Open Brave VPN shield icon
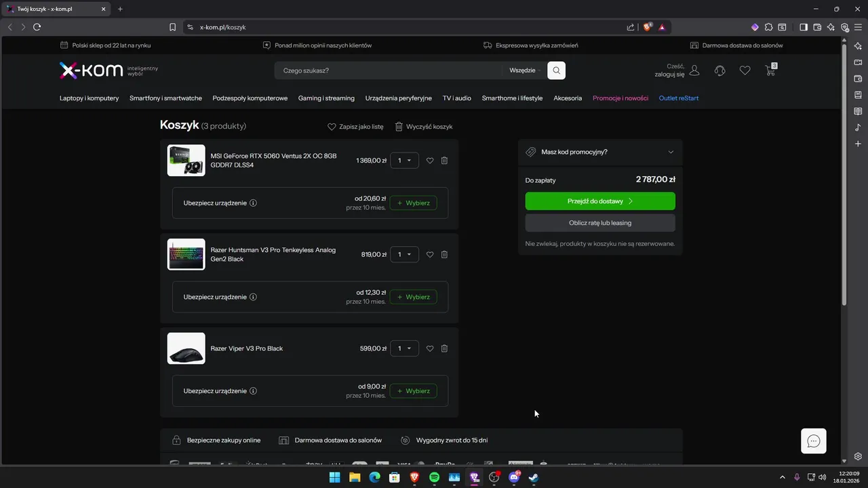 [845, 27]
